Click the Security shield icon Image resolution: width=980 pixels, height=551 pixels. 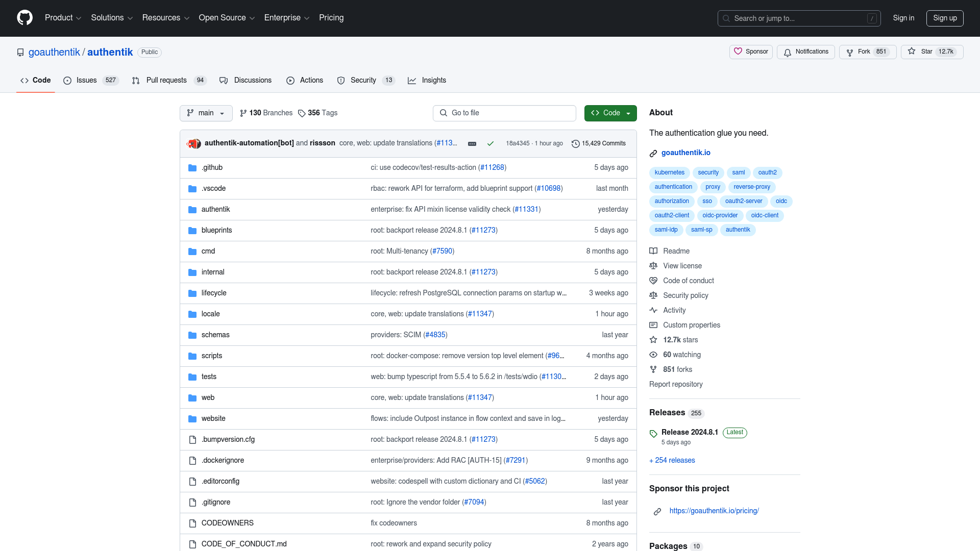340,80
